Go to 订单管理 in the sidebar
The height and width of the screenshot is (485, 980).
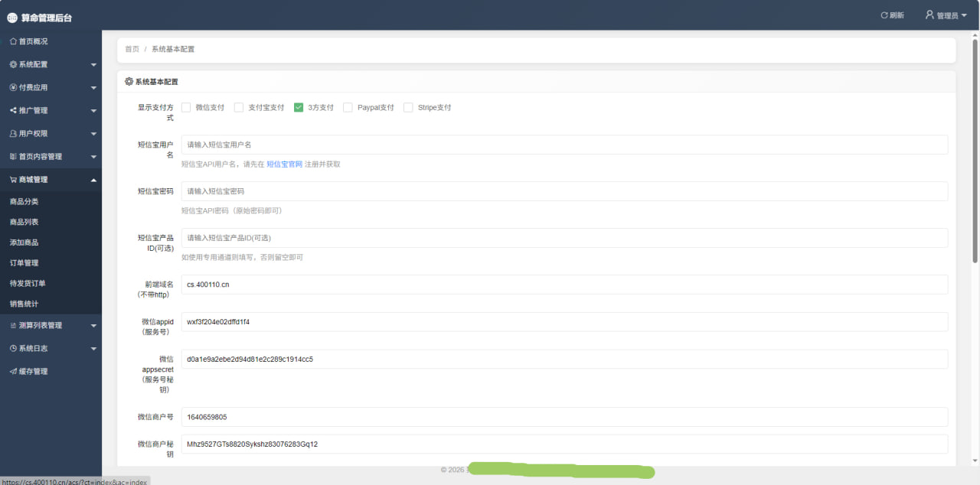point(24,263)
